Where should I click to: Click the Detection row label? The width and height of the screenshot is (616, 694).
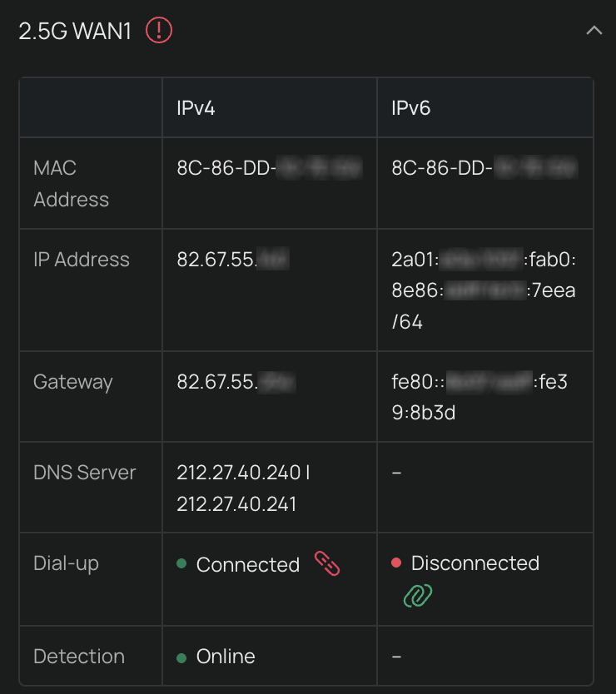(x=78, y=657)
